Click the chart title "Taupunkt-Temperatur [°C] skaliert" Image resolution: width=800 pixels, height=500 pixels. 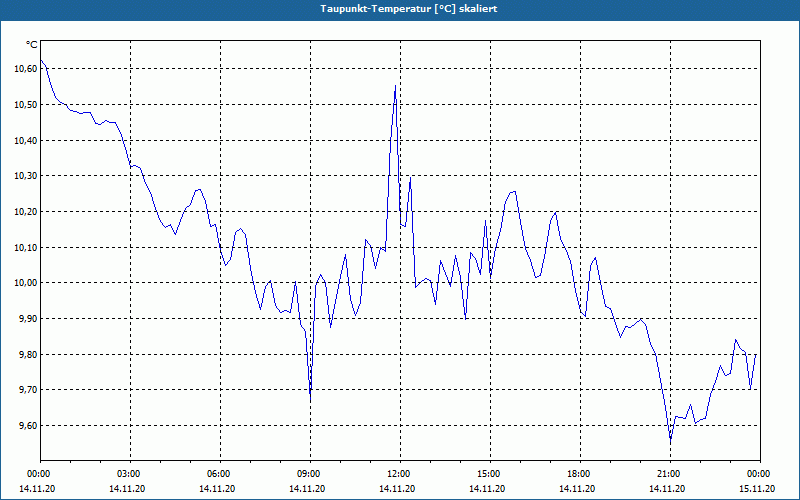pyautogui.click(x=409, y=9)
